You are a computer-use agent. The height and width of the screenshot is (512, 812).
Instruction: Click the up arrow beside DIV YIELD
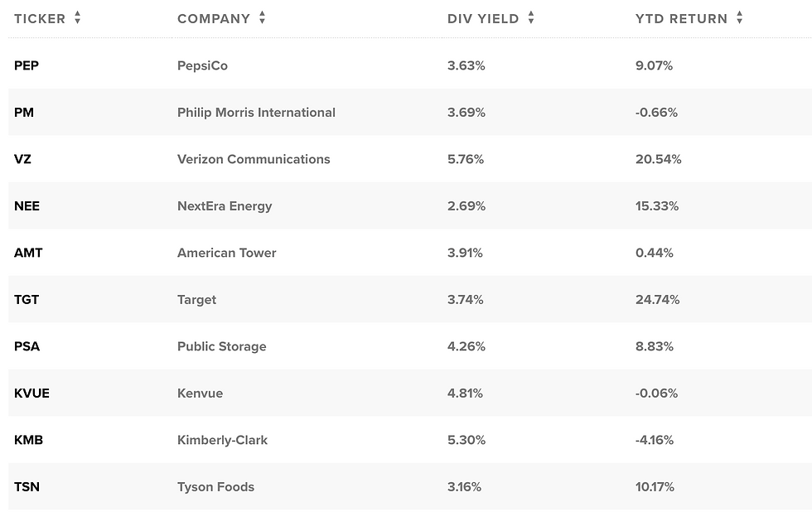[x=530, y=13]
